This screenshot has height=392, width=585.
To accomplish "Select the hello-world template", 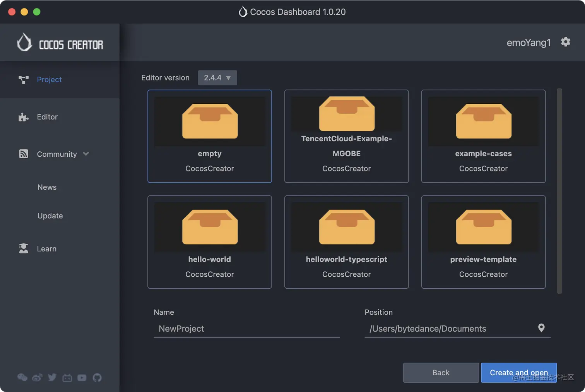I will (x=210, y=242).
